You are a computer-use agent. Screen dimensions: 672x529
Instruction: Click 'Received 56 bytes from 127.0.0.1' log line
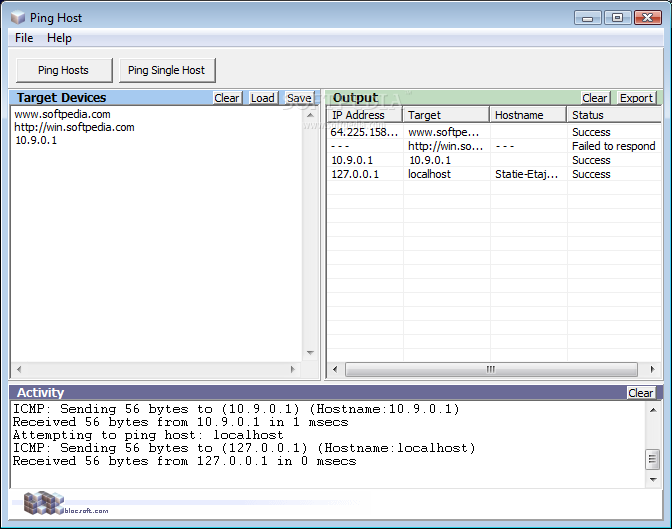pos(185,461)
